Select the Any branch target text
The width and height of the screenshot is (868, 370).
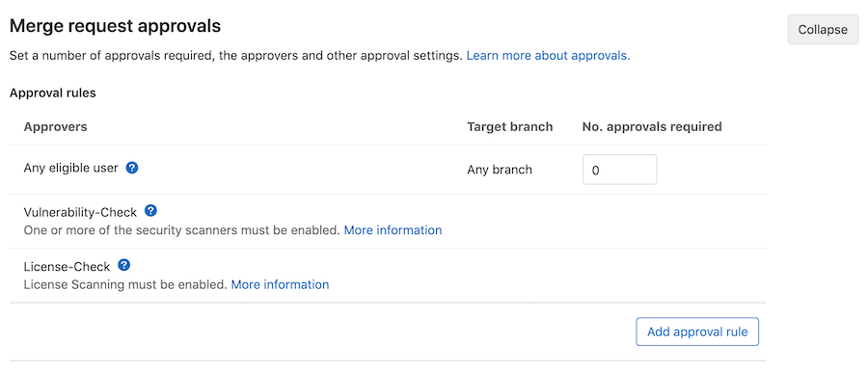[500, 170]
